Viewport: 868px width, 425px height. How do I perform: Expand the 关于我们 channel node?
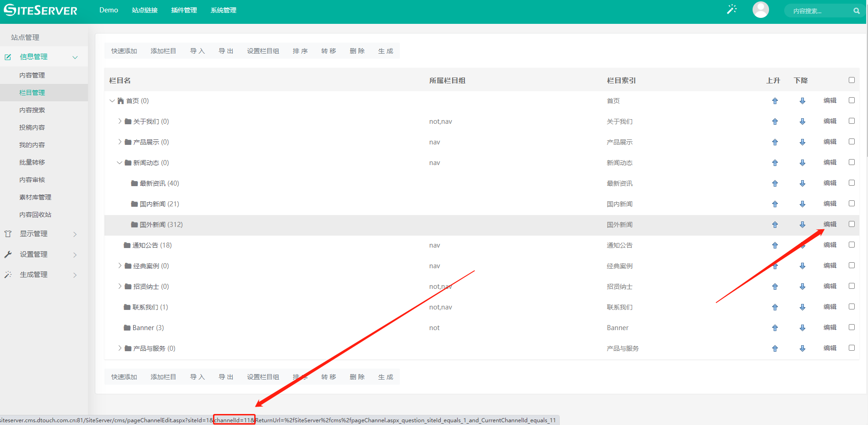[x=120, y=121]
